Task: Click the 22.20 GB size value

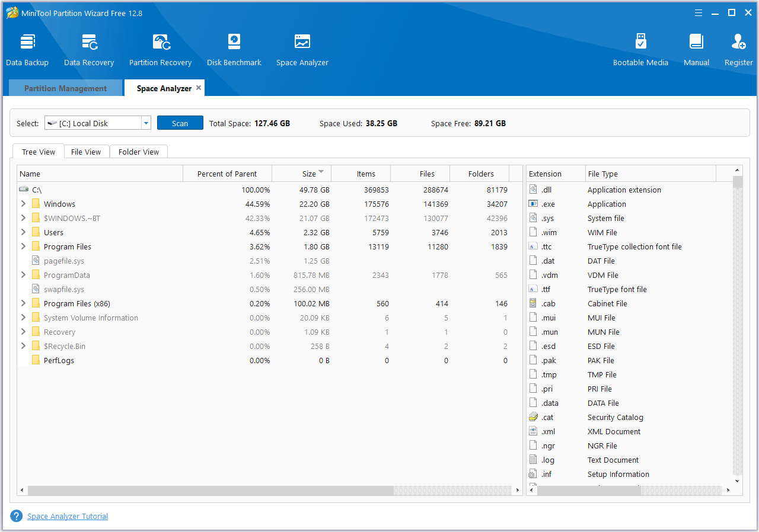Action: (315, 204)
